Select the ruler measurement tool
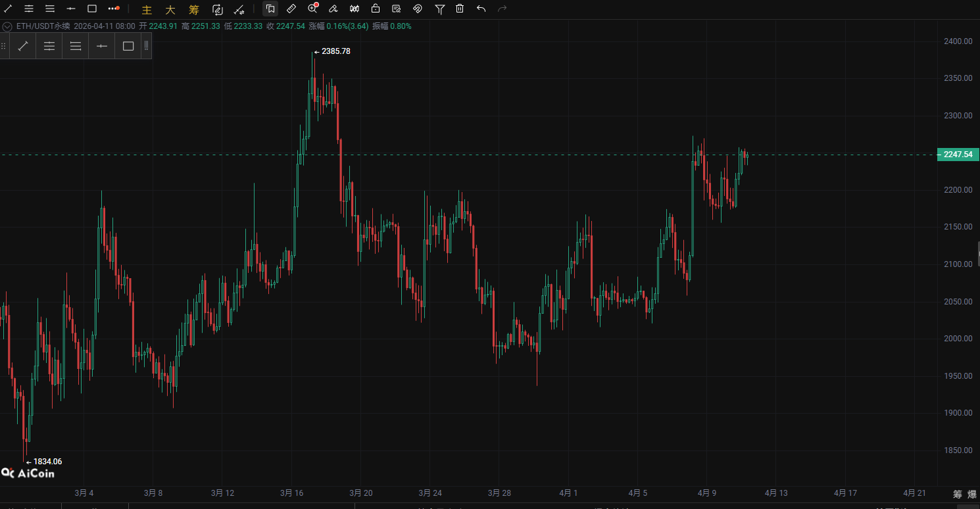Screen dimensions: 980x509 click(x=292, y=9)
